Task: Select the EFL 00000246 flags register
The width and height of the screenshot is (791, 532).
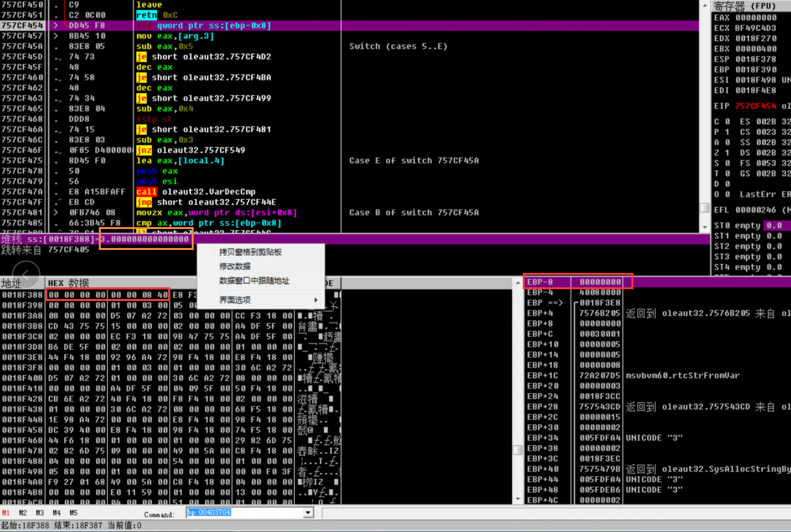Action: click(746, 210)
